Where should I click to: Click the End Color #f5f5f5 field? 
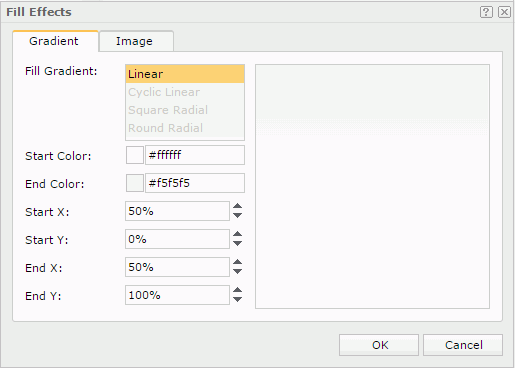coord(195,183)
